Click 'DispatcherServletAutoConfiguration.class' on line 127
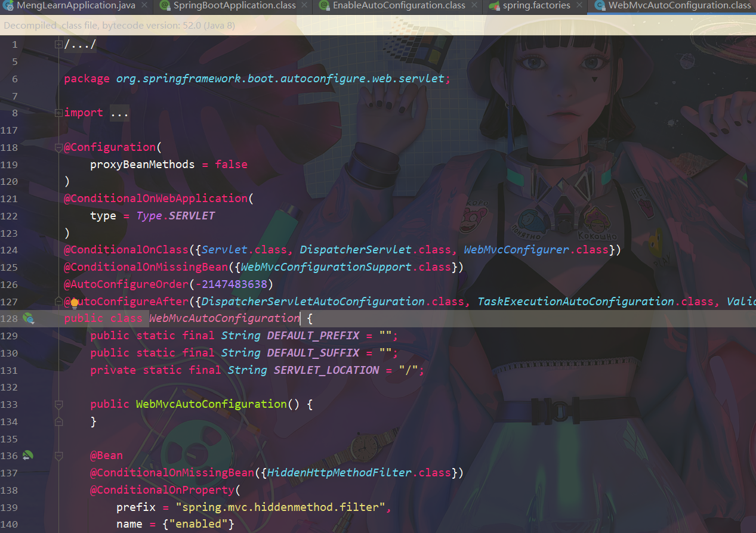 333,302
